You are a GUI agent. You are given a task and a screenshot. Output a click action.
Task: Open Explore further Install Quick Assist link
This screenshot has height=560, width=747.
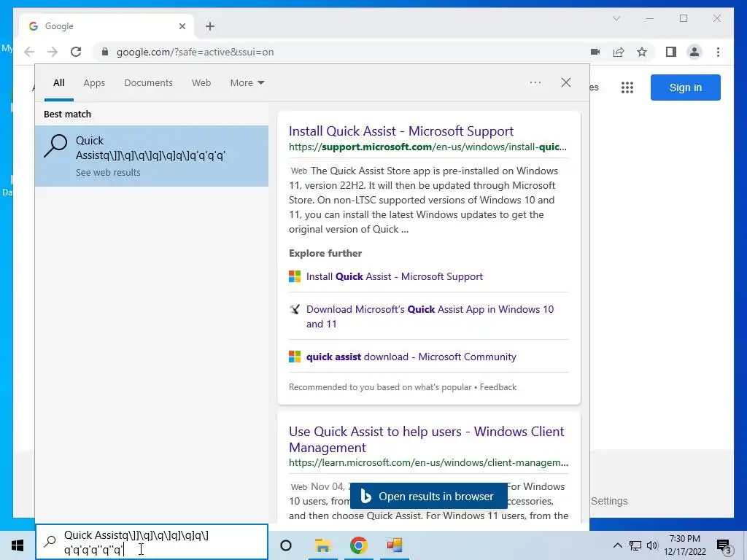(395, 276)
